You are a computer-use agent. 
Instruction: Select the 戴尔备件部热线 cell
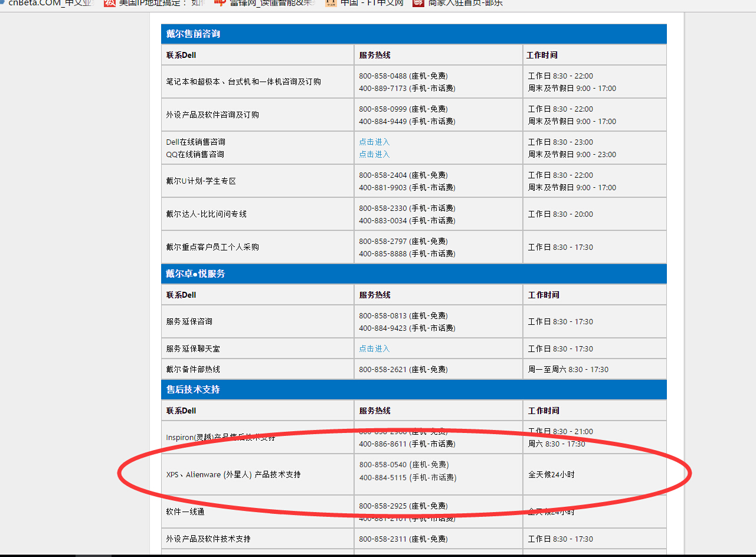point(257,369)
